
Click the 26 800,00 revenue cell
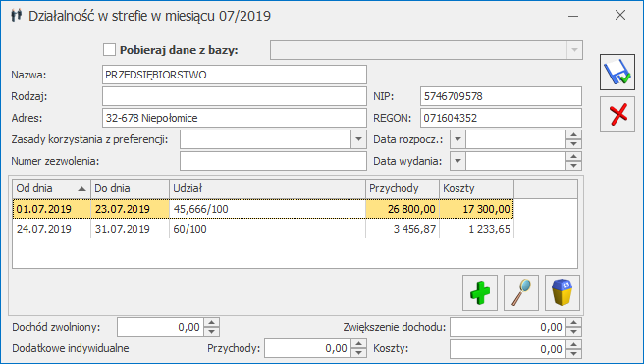pos(402,209)
